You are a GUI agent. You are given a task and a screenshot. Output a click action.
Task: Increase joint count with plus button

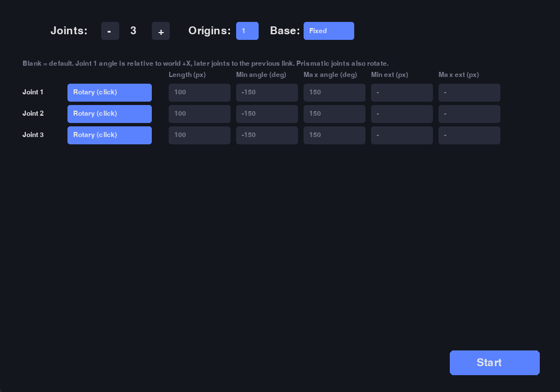point(161,31)
